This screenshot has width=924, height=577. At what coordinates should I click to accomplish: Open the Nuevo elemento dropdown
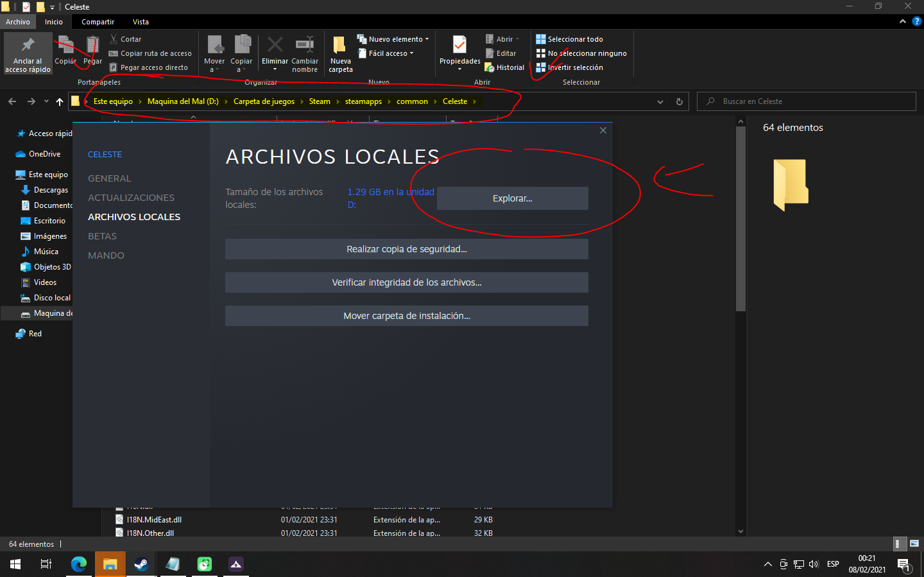(x=393, y=39)
